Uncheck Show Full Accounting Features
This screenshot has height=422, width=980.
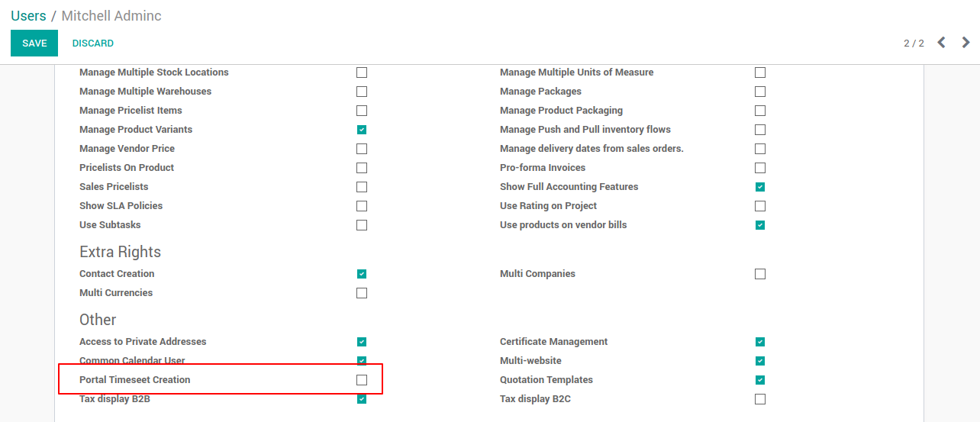[x=760, y=187]
